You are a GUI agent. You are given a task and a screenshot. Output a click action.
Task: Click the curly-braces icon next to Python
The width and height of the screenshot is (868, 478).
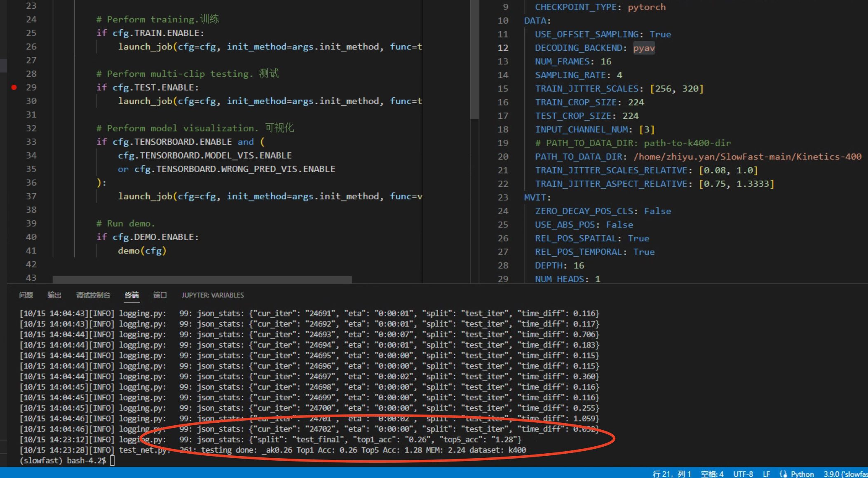[x=784, y=474]
